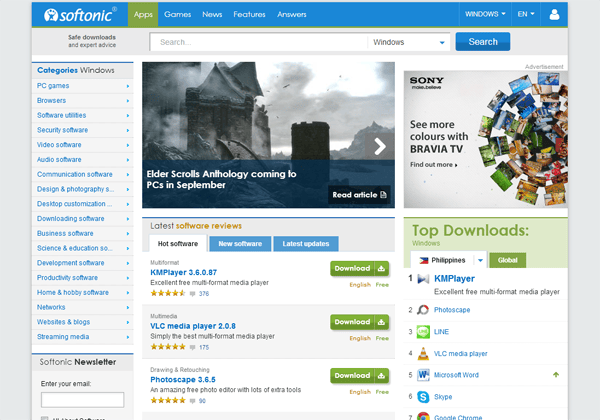This screenshot has width=600, height=420.
Task: Click the Elder Scrolls Anthology headline
Action: (x=221, y=179)
